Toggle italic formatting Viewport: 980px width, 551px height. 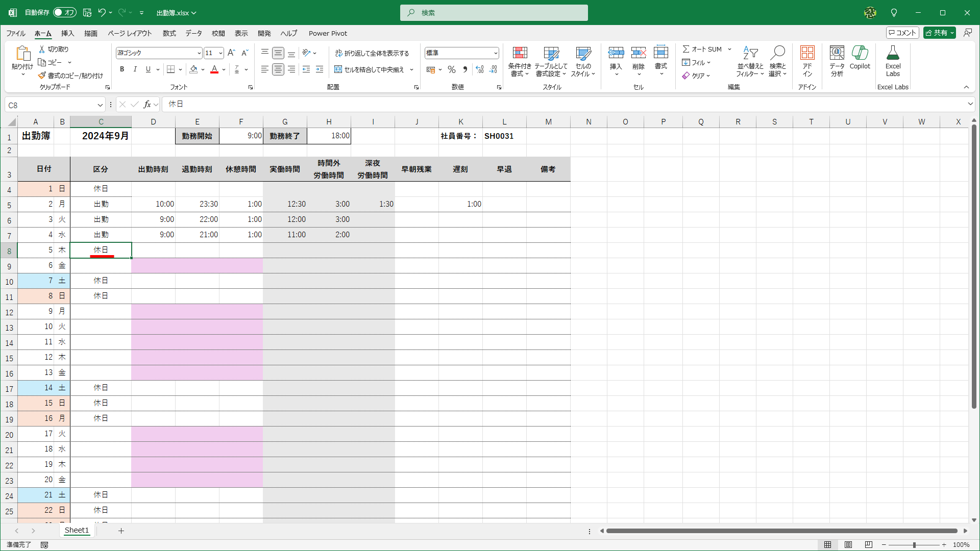pyautogui.click(x=135, y=69)
